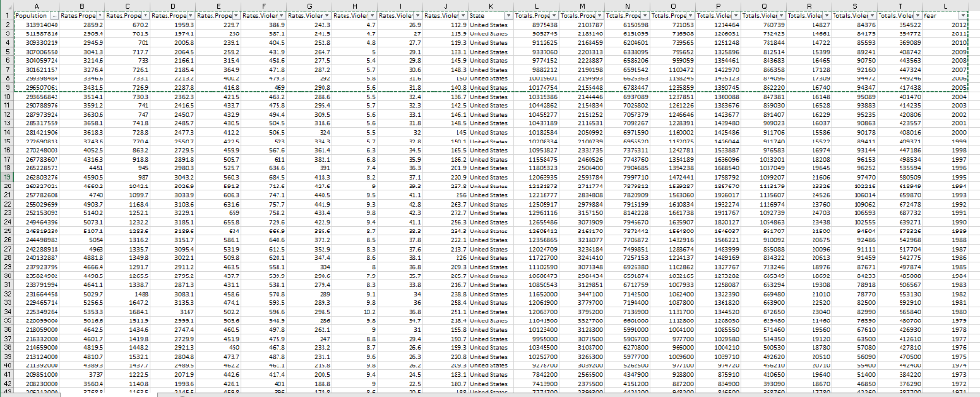Select the cell containing 84376

click(x=855, y=23)
